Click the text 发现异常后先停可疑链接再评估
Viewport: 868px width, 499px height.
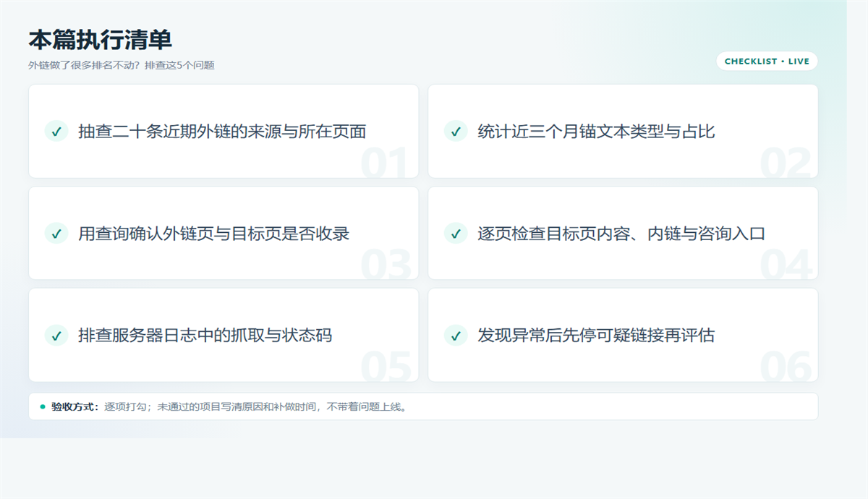[596, 336]
